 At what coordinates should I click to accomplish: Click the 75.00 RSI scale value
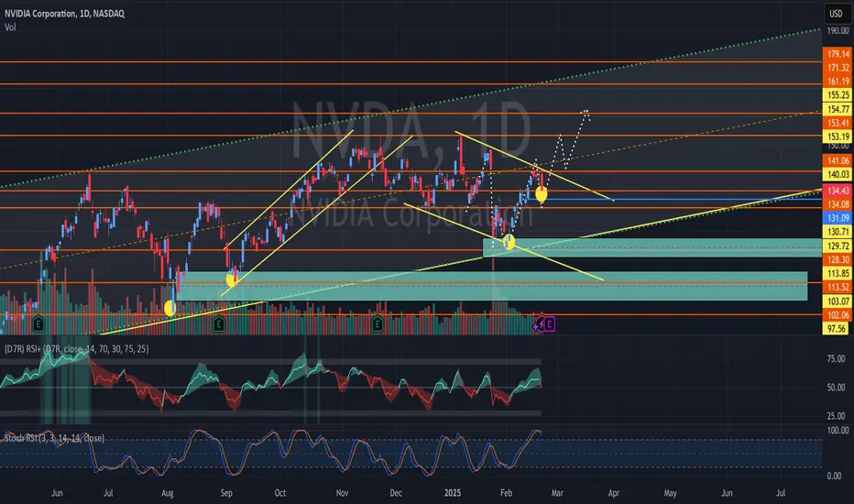point(836,358)
